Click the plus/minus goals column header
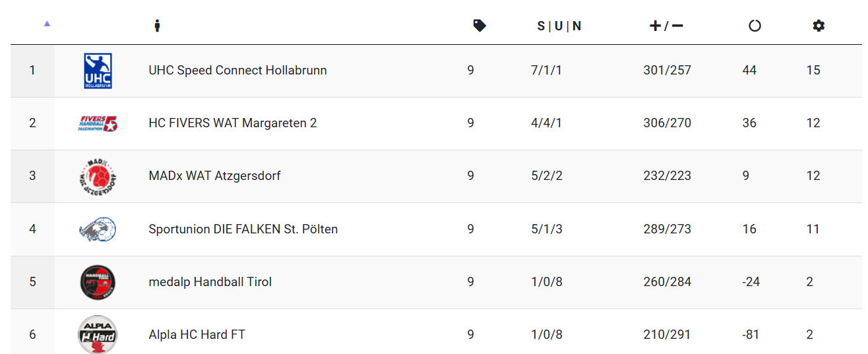The width and height of the screenshot is (868, 354). [666, 26]
